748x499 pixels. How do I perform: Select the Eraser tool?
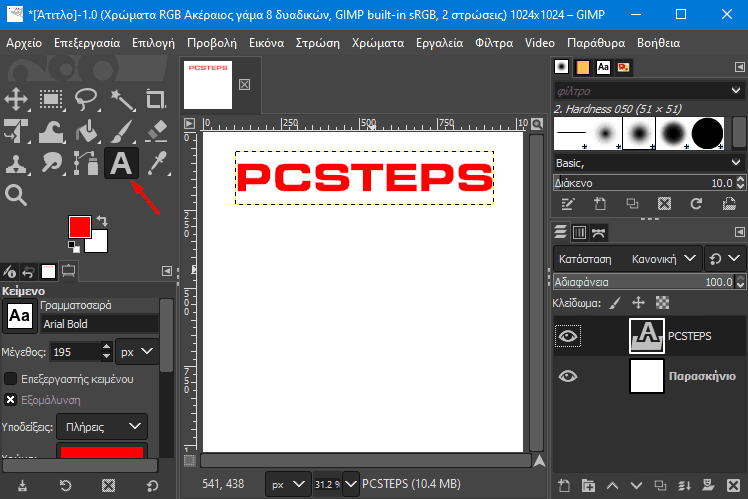156,131
